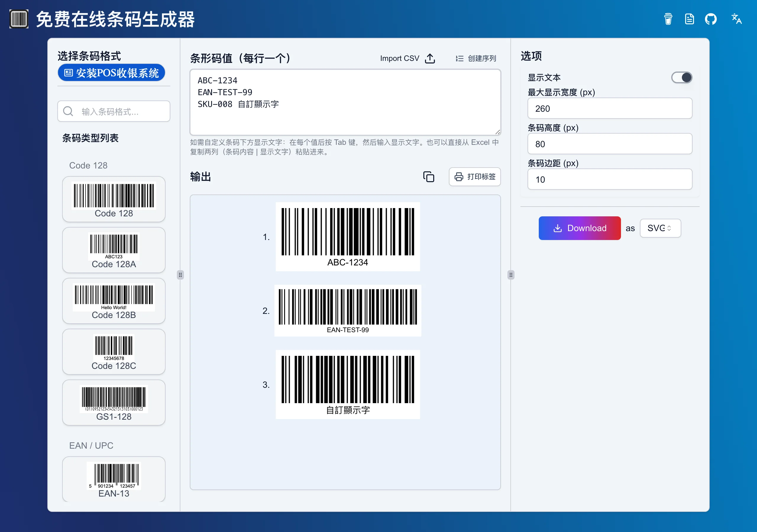The width and height of the screenshot is (757, 532).
Task: Click the 安装POS收银系统 button
Action: [111, 72]
